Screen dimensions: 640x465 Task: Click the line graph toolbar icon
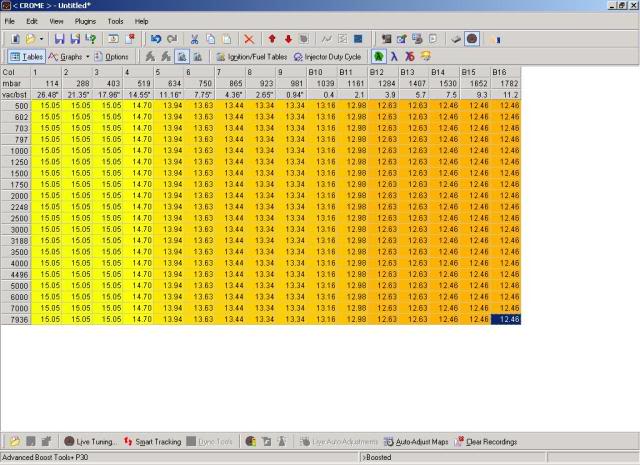[327, 39]
